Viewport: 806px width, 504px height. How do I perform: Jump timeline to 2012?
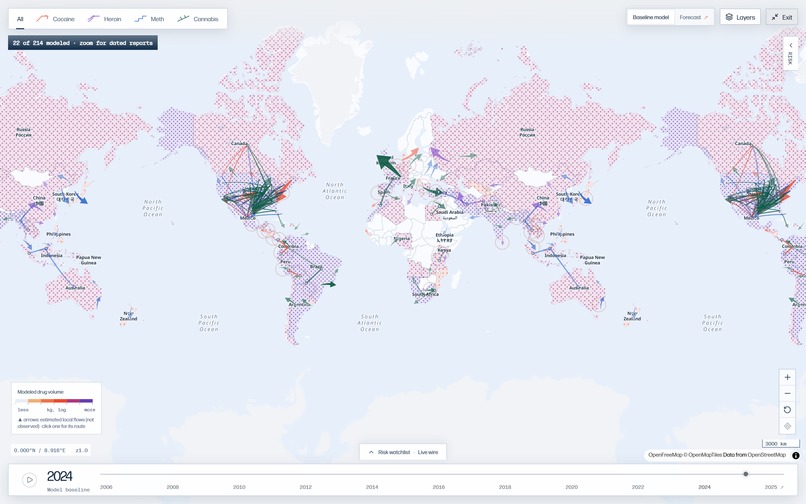[x=305, y=487]
